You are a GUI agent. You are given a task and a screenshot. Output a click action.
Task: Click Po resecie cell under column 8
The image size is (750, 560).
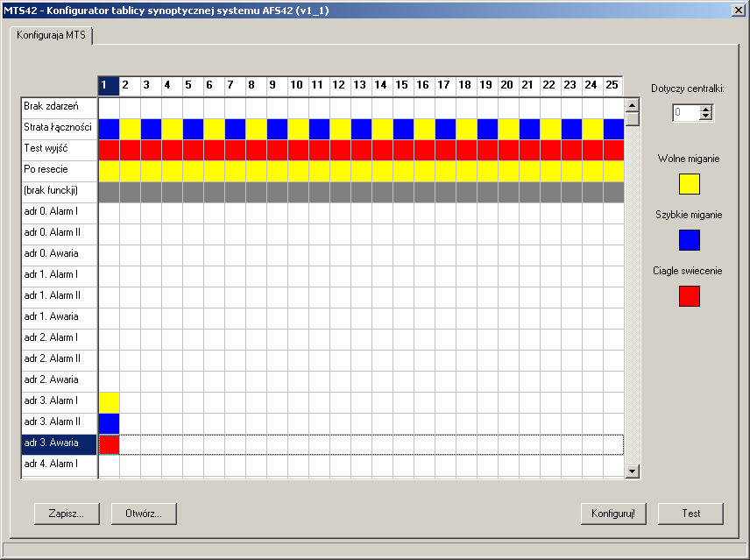coord(257,171)
